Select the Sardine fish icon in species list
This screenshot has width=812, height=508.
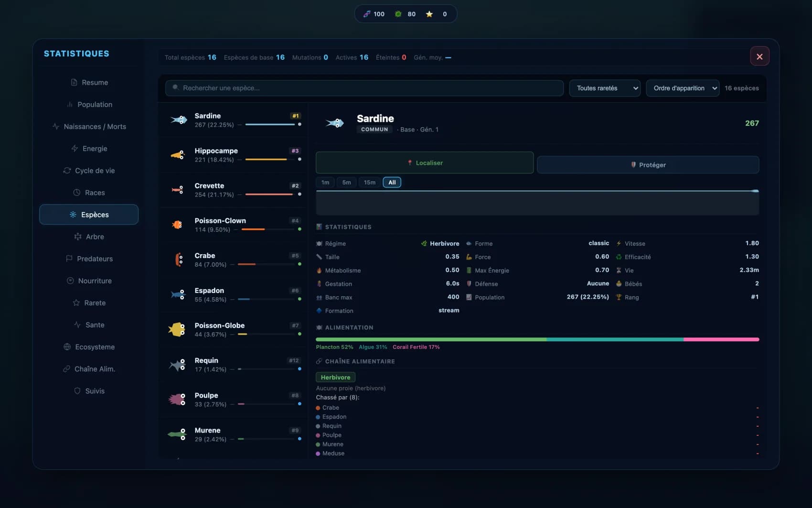(x=179, y=120)
